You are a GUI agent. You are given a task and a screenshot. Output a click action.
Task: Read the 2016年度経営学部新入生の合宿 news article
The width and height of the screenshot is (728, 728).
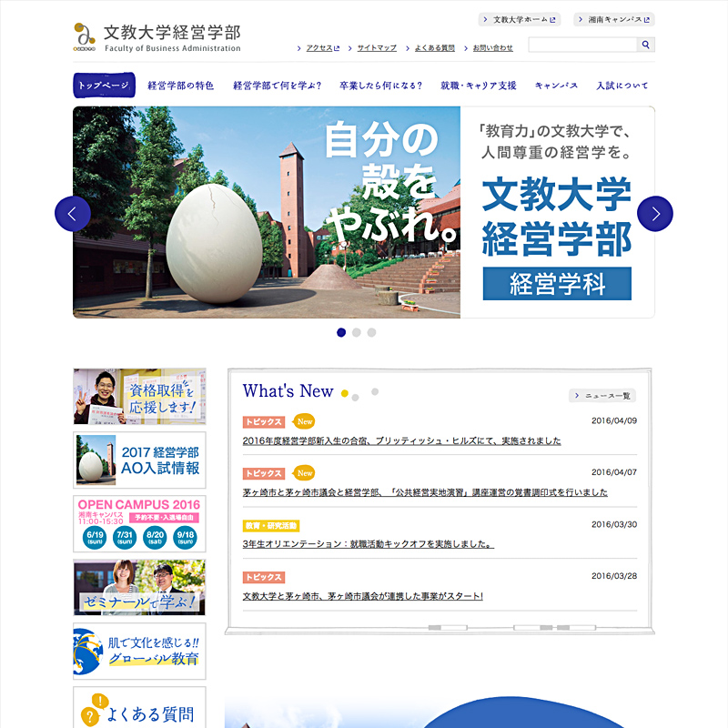(x=401, y=441)
